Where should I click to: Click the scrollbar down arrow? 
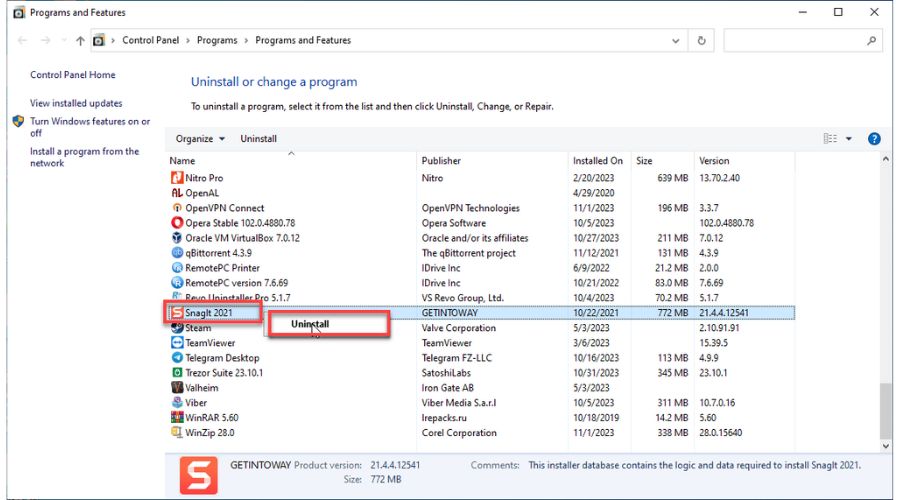click(x=886, y=445)
